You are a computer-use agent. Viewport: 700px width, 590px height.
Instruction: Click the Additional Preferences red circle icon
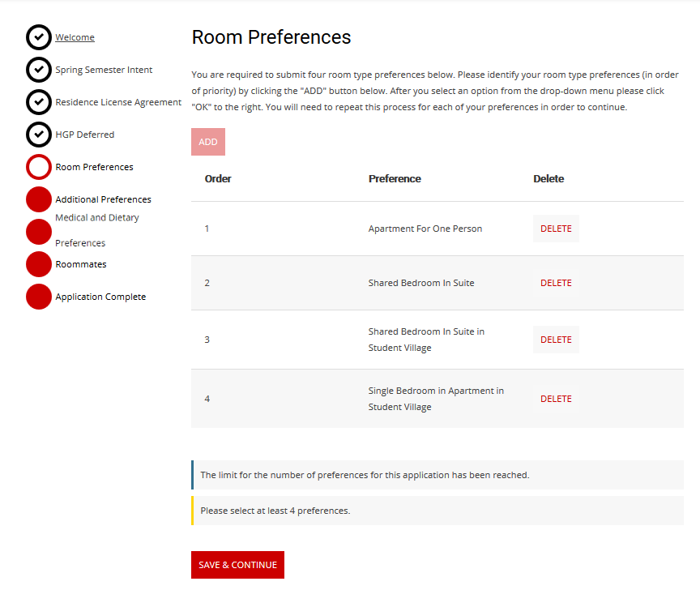(39, 199)
